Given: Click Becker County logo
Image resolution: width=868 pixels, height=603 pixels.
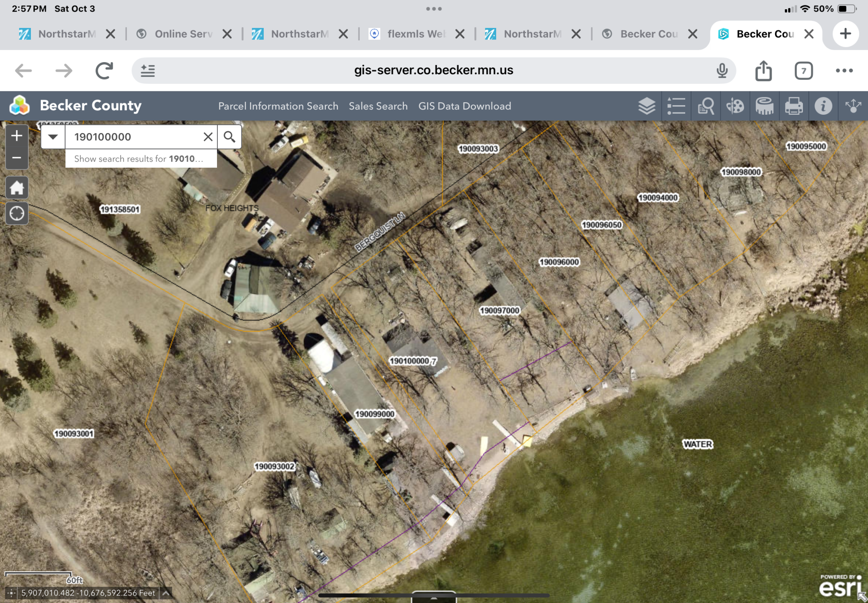Looking at the screenshot, I should click(x=20, y=105).
